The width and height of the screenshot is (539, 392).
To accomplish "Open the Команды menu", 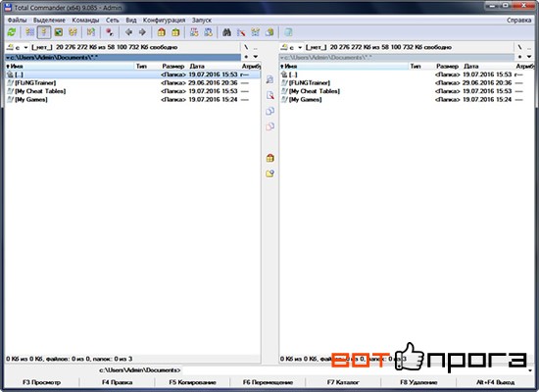I will tap(85, 20).
